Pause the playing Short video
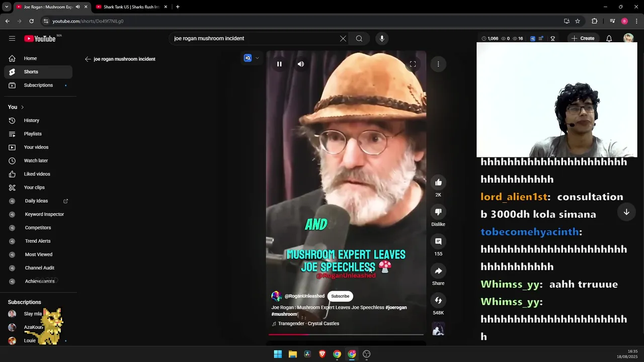 pyautogui.click(x=279, y=64)
